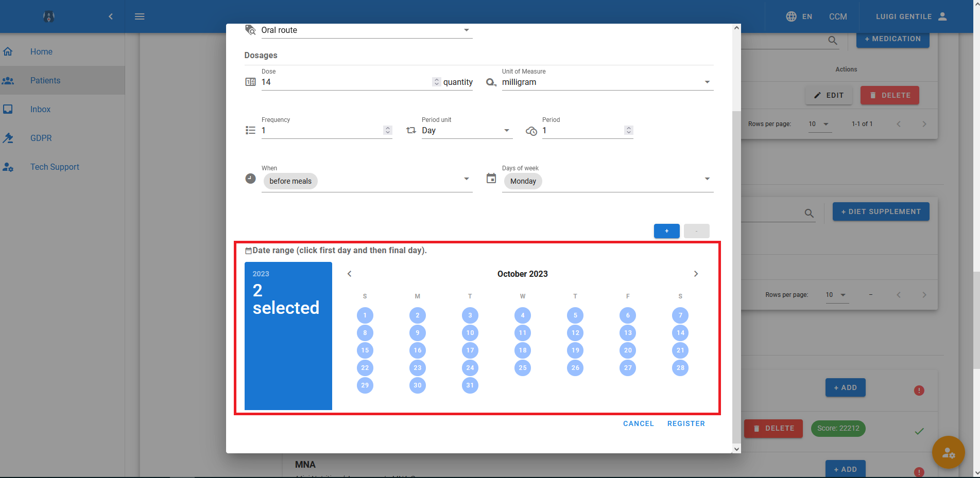Screen dimensions: 980x478
Task: Click the grey minus dosage button
Action: [x=697, y=231]
